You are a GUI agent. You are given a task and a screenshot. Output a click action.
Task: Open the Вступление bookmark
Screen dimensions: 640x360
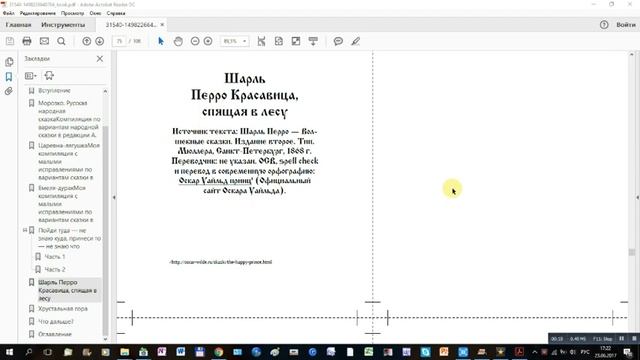(x=54, y=91)
